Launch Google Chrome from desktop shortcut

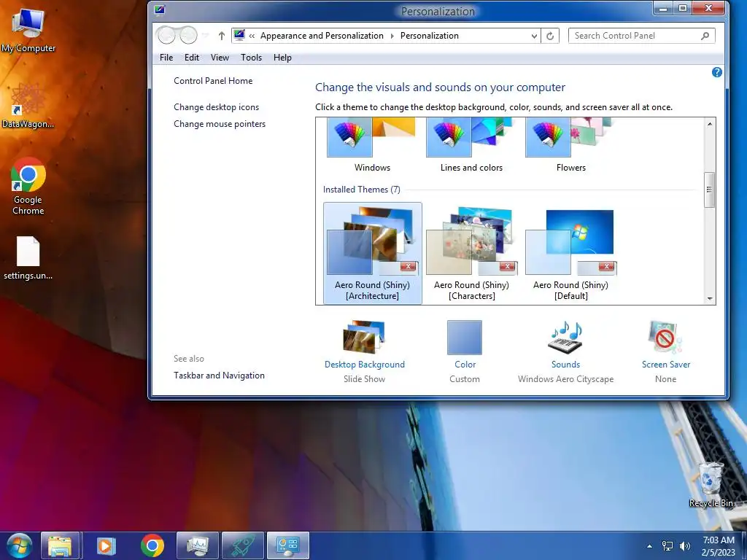click(28, 186)
